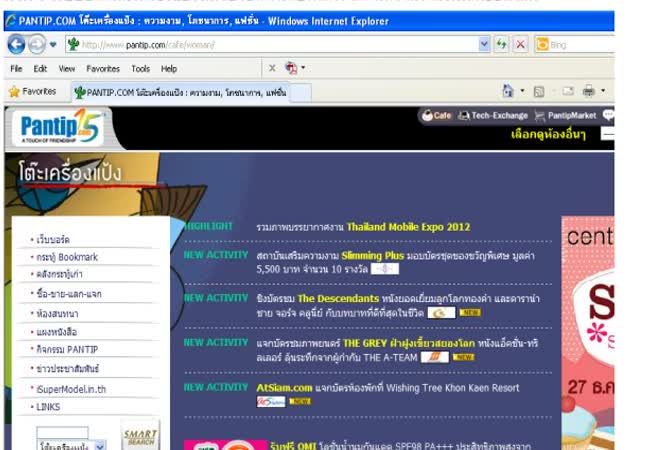Open the File menu
This screenshot has height=450, width=650.
pos(16,69)
